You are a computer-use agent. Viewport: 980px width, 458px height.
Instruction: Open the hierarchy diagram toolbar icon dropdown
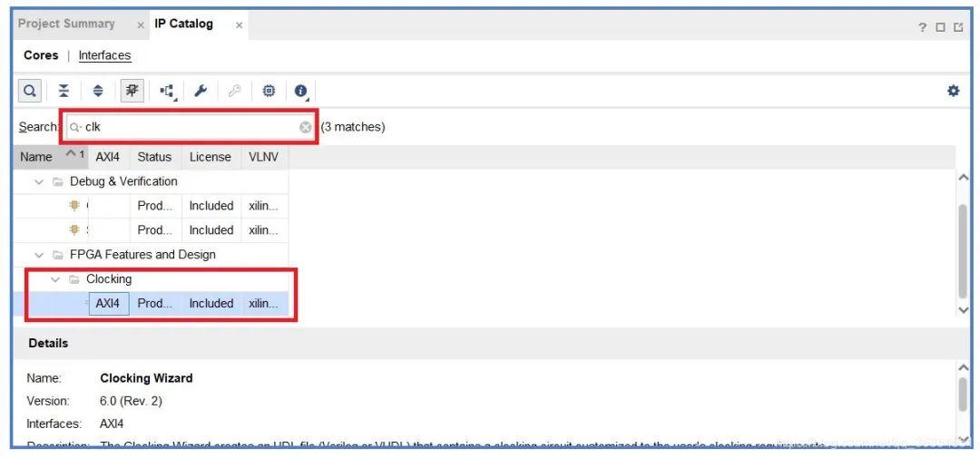(x=167, y=92)
